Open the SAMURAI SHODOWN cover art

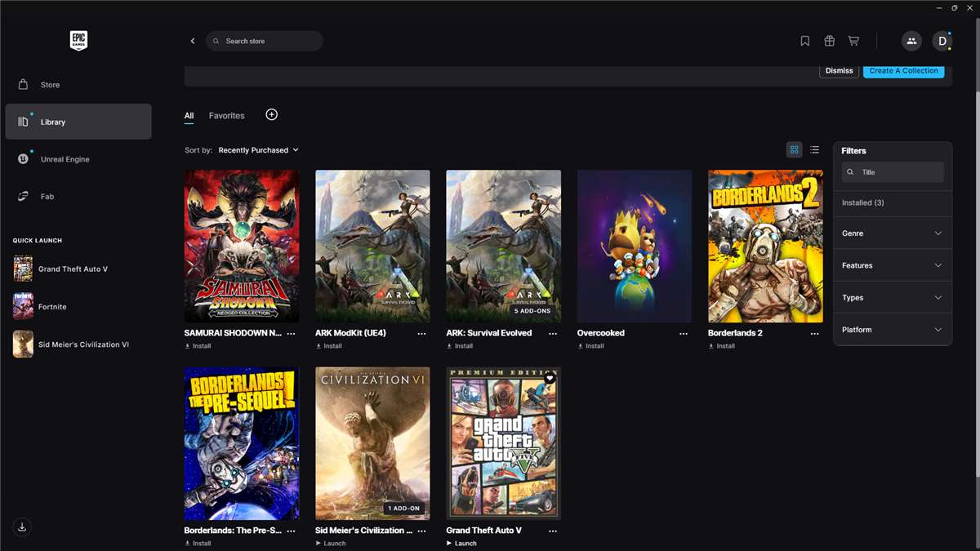coord(242,247)
